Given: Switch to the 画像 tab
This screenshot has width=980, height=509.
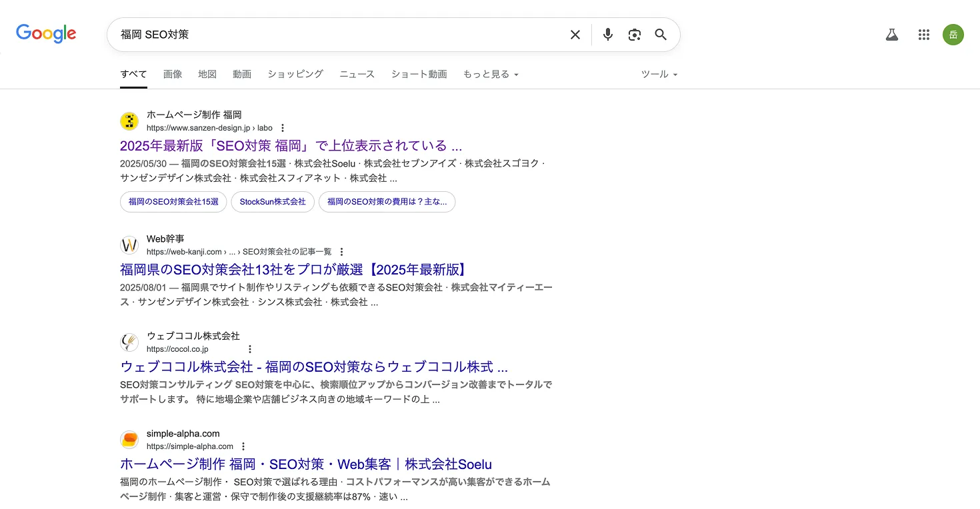Looking at the screenshot, I should click(173, 74).
